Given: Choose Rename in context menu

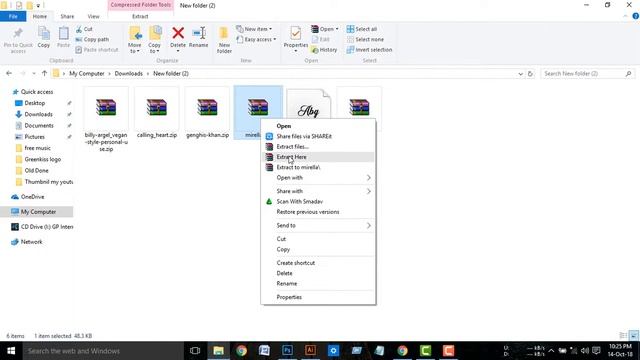Looking at the screenshot, I should coord(318,284).
